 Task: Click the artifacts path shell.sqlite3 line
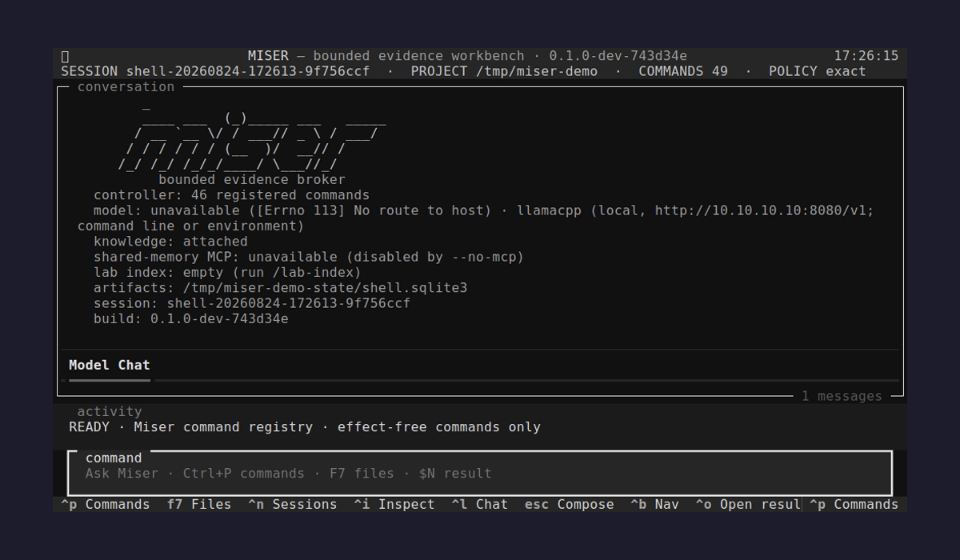pyautogui.click(x=280, y=288)
